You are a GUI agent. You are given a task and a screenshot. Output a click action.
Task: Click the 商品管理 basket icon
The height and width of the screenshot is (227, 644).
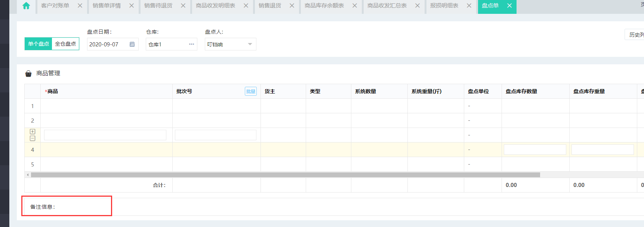(28, 74)
